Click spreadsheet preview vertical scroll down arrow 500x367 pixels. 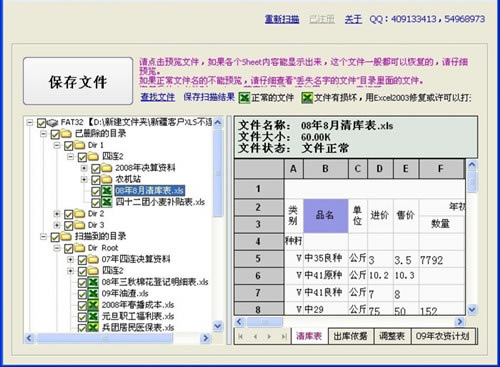[472, 310]
